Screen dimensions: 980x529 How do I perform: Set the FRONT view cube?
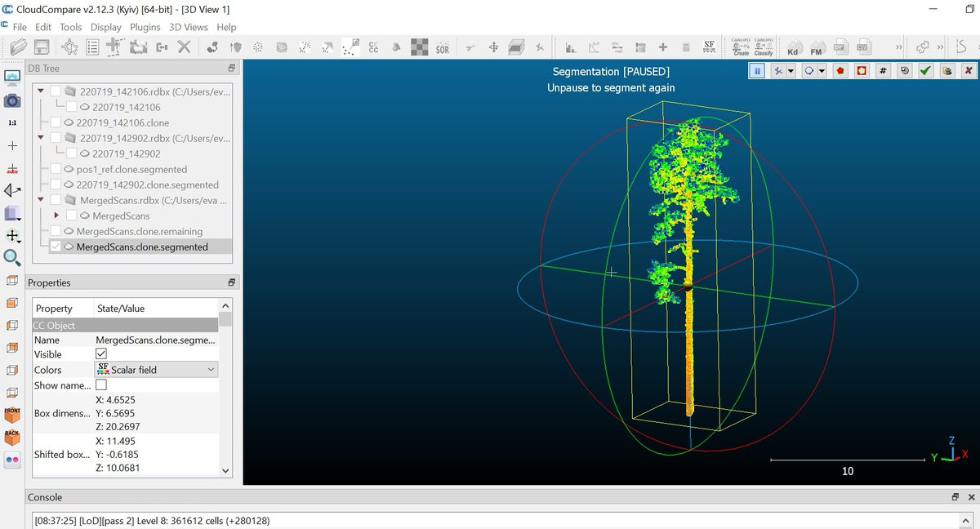click(12, 415)
